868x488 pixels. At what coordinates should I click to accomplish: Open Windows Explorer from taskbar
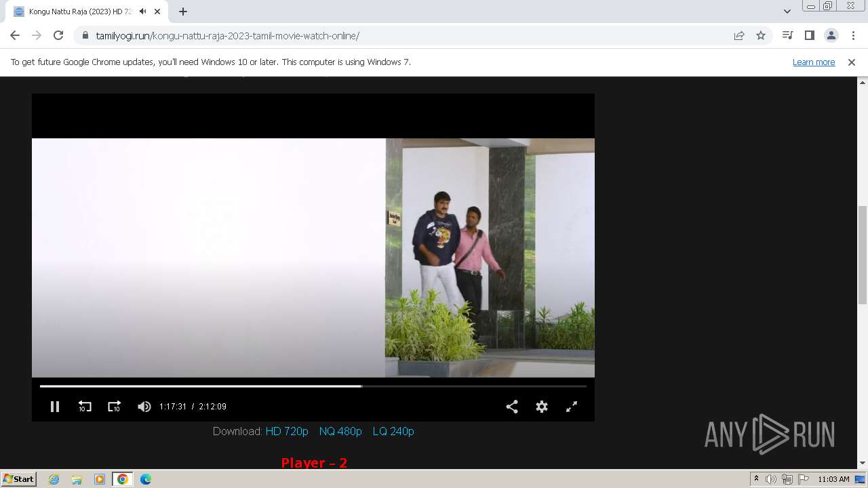tap(77, 479)
